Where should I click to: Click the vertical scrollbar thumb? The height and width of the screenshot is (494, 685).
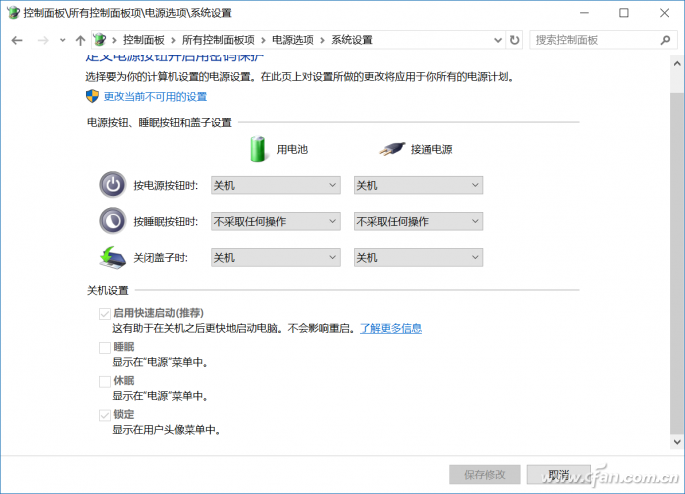pos(677,262)
